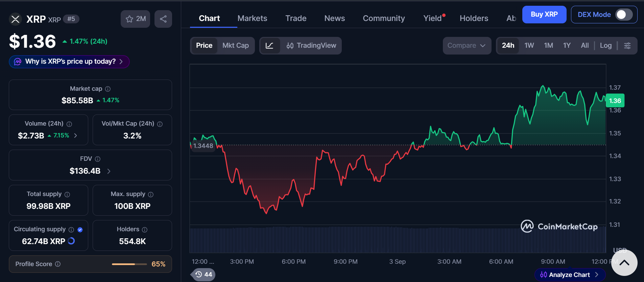Click the 100B XRP max supply value

132,206
